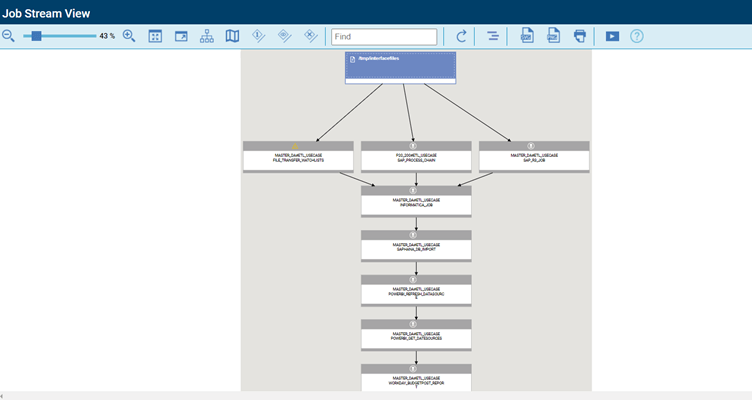Screen dimensions: 752x400
Task: Click the print icon
Action: point(580,36)
